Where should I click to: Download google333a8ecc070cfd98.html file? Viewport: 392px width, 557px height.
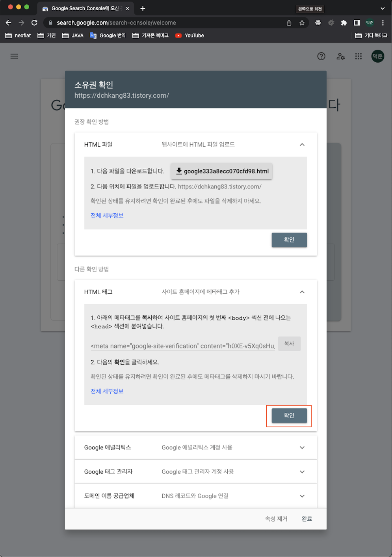coord(222,171)
